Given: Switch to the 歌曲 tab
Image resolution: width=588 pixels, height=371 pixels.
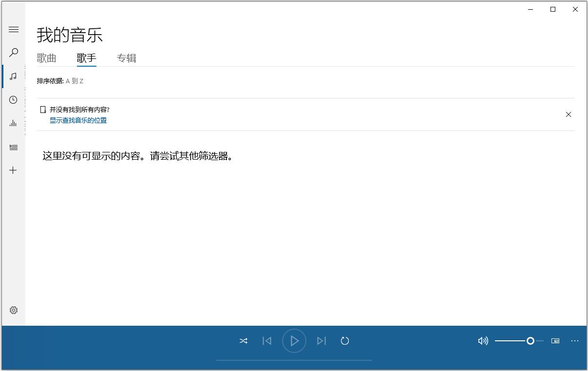Looking at the screenshot, I should [x=47, y=58].
